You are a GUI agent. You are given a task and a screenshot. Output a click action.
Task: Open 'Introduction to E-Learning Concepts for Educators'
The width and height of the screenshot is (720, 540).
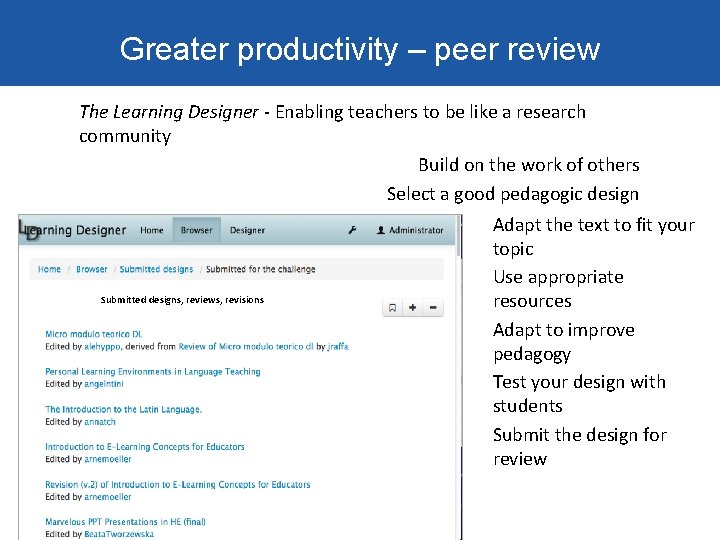[145, 447]
